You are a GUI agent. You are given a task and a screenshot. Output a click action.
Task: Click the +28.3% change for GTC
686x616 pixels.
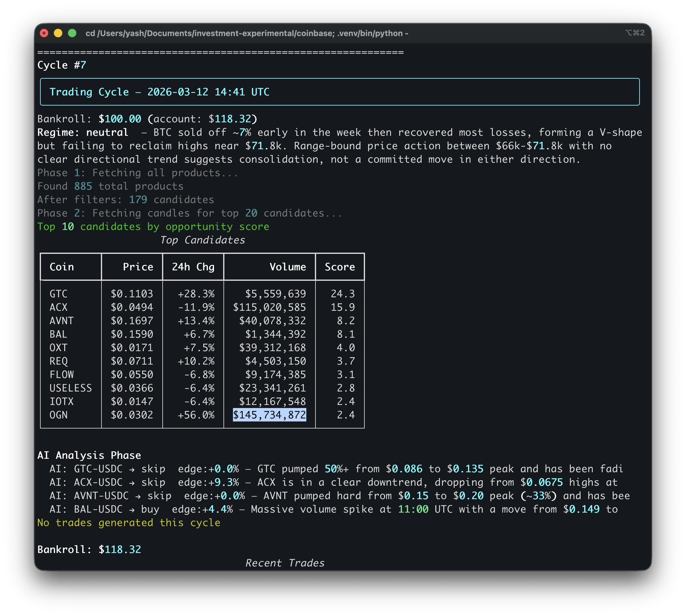click(x=196, y=294)
